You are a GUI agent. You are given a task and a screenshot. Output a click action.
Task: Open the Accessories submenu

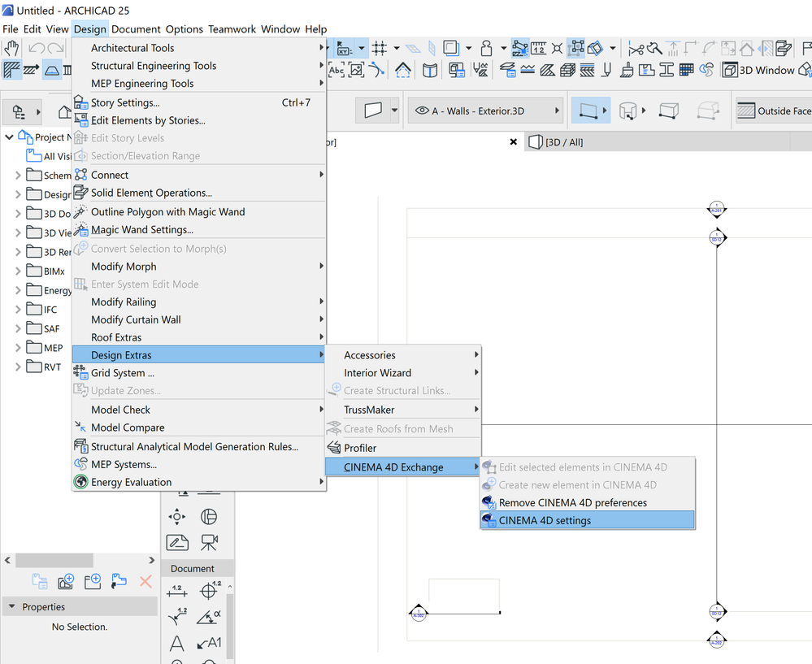(403, 355)
